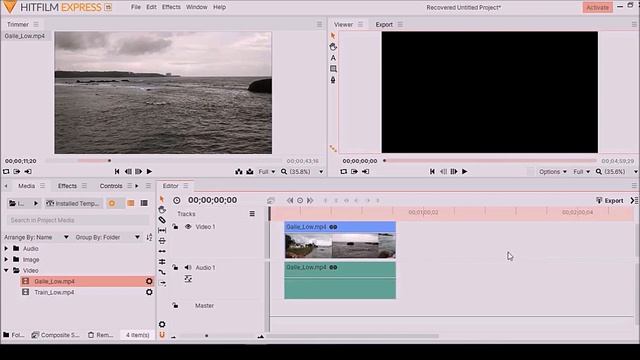Switch media panel to orange thumbnail view icon
Image resolution: width=640 pixels, height=360 pixels.
pos(131,203)
